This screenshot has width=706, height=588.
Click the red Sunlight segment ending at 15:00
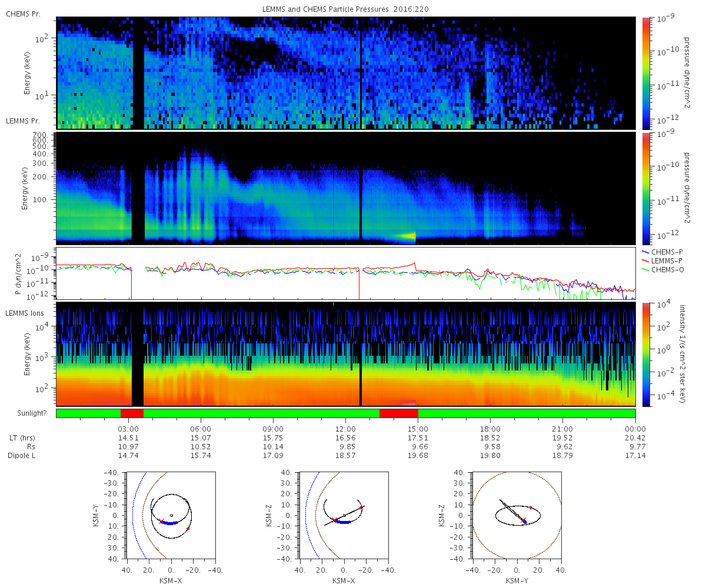click(x=399, y=413)
